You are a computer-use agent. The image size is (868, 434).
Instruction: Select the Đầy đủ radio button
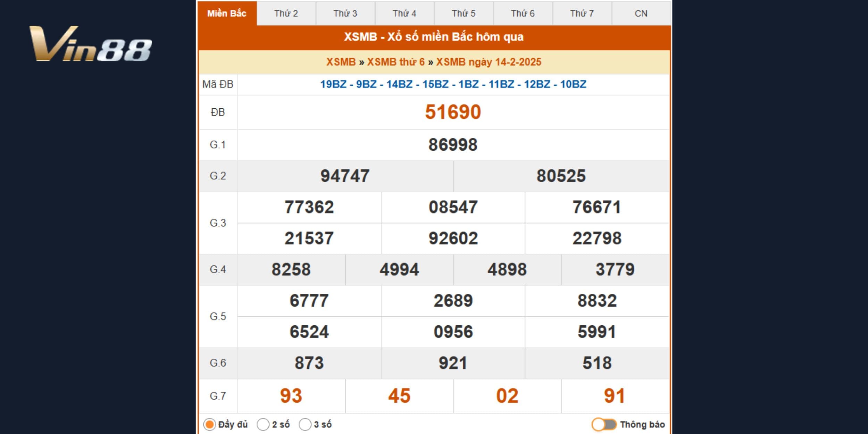[209, 424]
